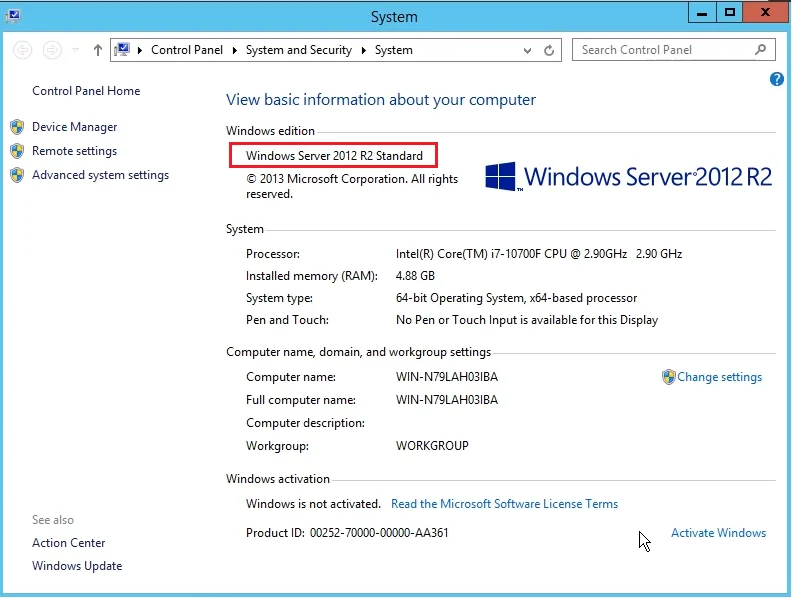Open Windows Update under See also
The width and height of the screenshot is (792, 599).
pyautogui.click(x=77, y=566)
